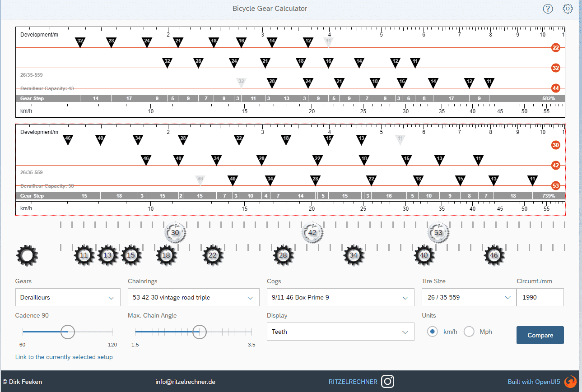This screenshot has width=582, height=392.
Task: Open the help question mark icon
Action: pyautogui.click(x=548, y=9)
